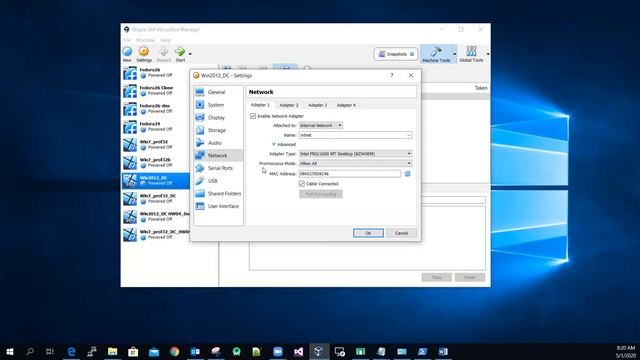
Task: Open the Start button dropdown arrow
Action: tap(190, 54)
